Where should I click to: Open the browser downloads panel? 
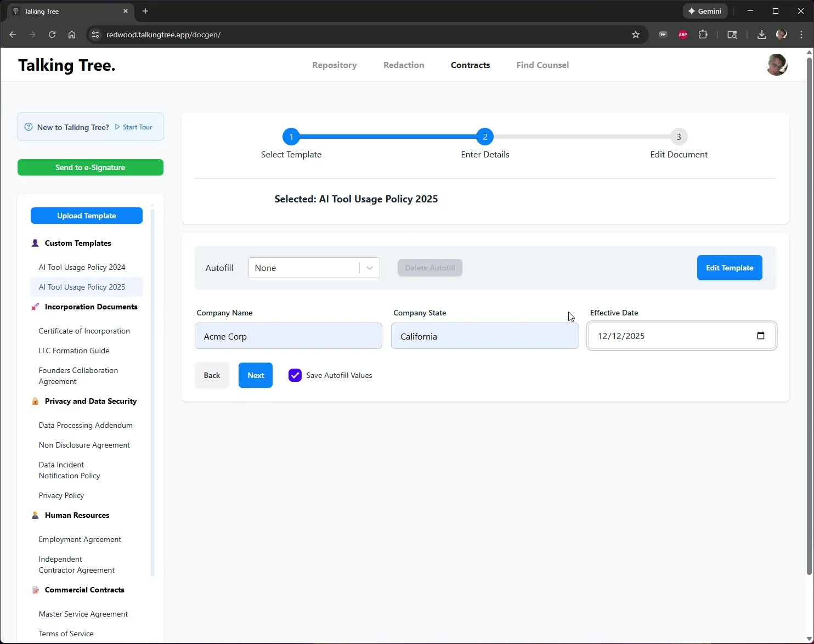click(x=761, y=35)
